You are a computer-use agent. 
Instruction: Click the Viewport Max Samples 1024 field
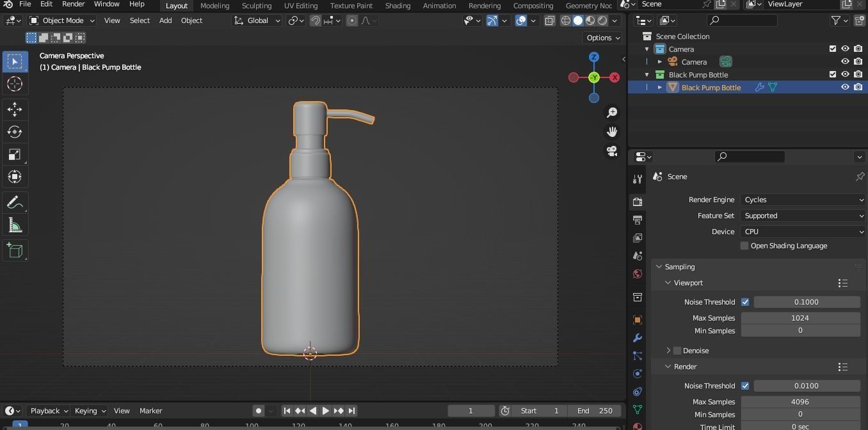point(800,318)
